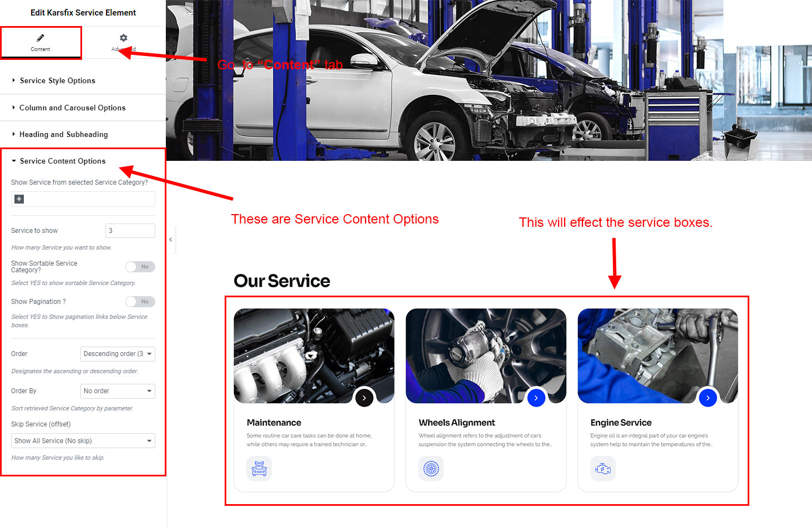Toggle Show Sortable Service Category switch
Image resolution: width=812 pixels, height=528 pixels.
(x=140, y=267)
